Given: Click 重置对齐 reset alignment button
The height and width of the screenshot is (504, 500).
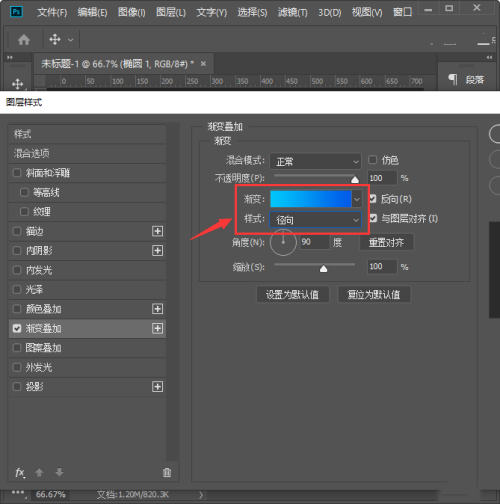Looking at the screenshot, I should pyautogui.click(x=387, y=242).
